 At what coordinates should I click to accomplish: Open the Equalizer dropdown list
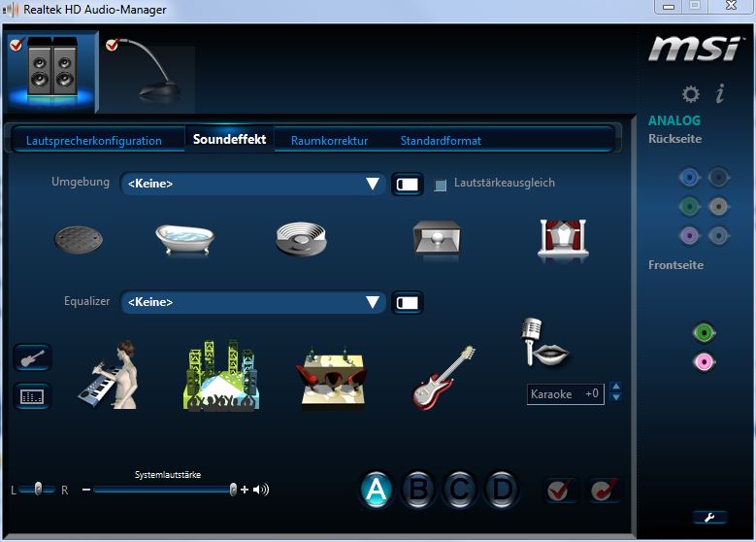click(253, 302)
